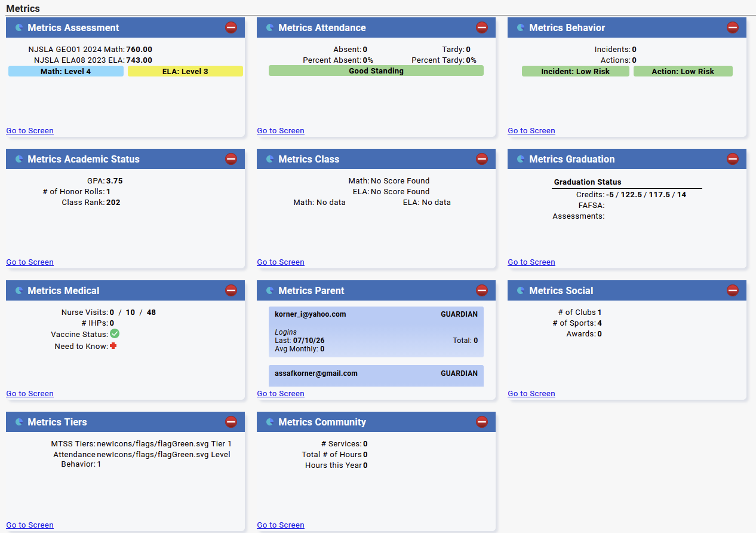Click the page title Metrics
The image size is (756, 533).
point(23,8)
